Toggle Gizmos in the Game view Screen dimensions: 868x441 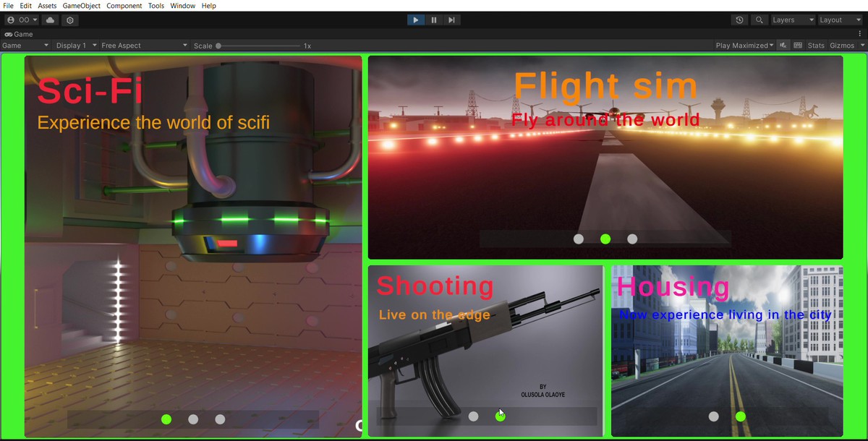[842, 46]
